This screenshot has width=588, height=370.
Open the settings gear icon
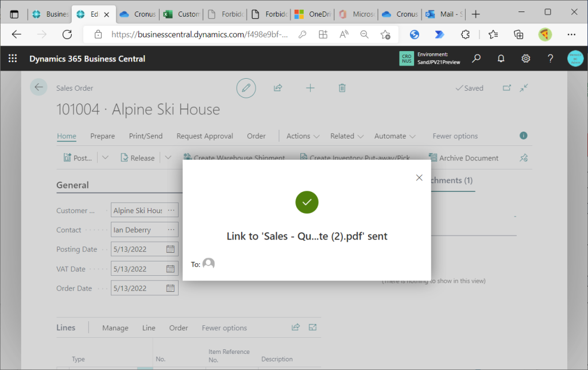click(x=525, y=59)
